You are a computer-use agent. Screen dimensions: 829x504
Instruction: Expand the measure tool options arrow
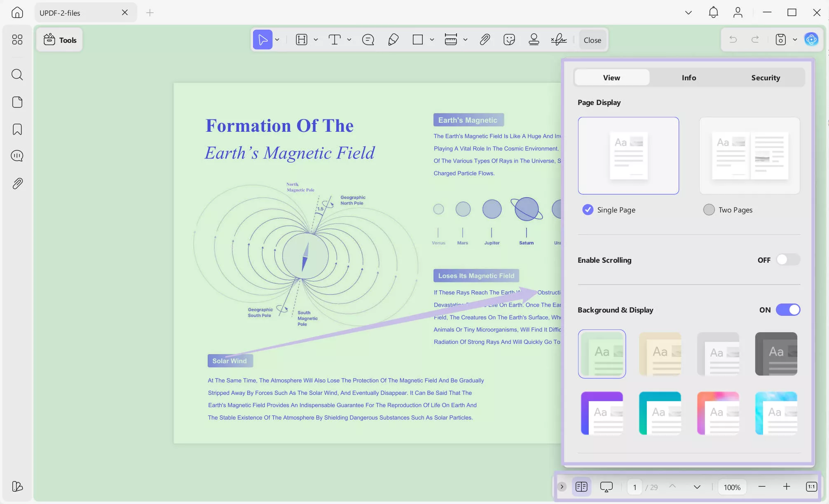coord(465,40)
